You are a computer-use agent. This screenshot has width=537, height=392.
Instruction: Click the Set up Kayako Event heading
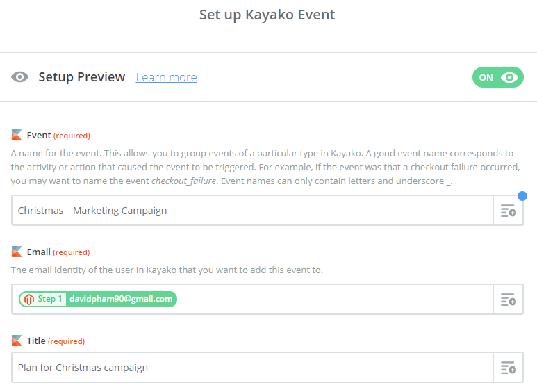pos(267,15)
